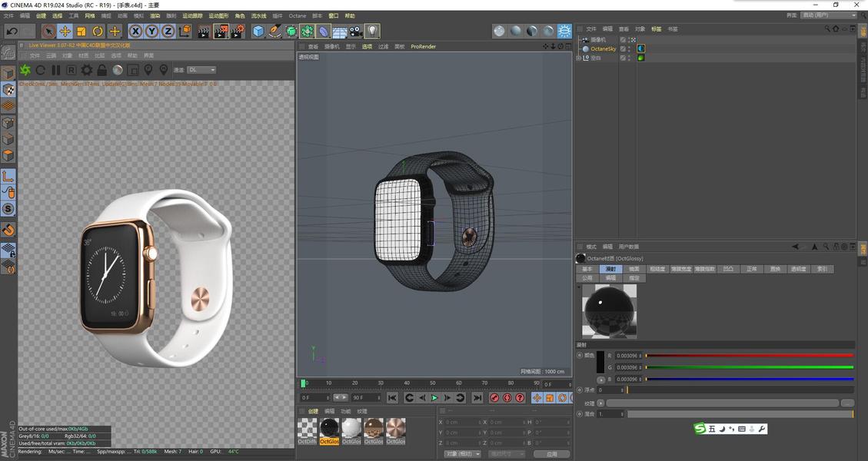This screenshot has width=868, height=461.
Task: Toggle the 摄像机 object layer checkbox
Action: tap(623, 40)
